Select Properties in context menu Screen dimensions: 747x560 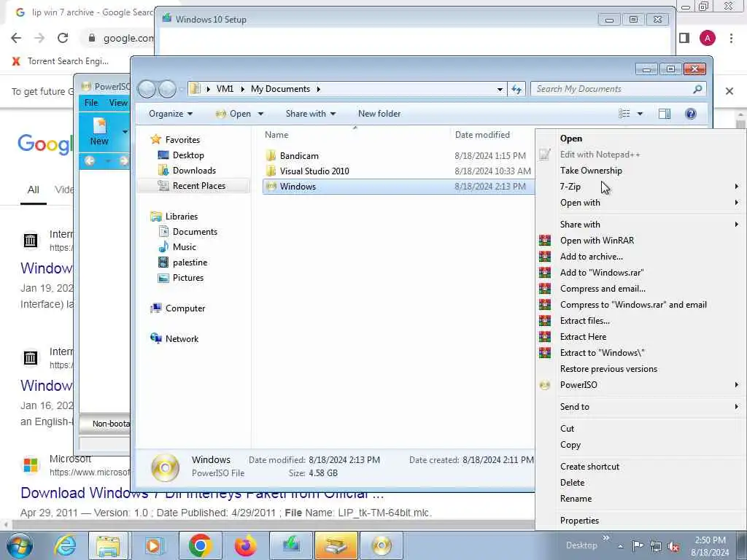pos(579,521)
